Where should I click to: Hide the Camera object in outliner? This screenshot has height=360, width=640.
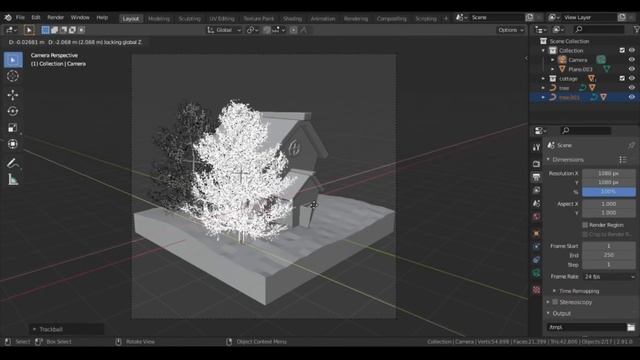point(632,60)
